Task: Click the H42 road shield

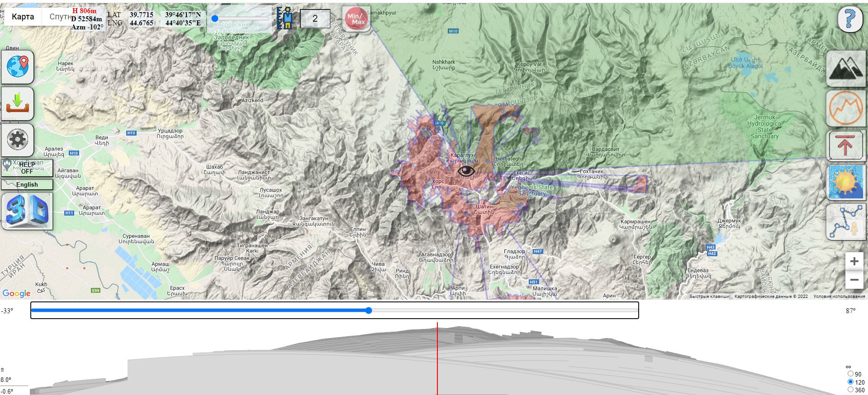Action: [x=712, y=254]
